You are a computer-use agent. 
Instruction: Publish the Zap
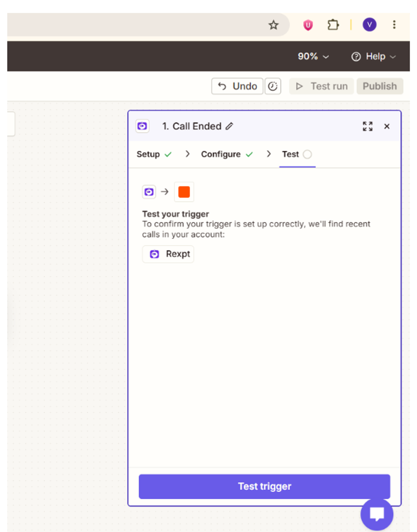[x=380, y=86]
